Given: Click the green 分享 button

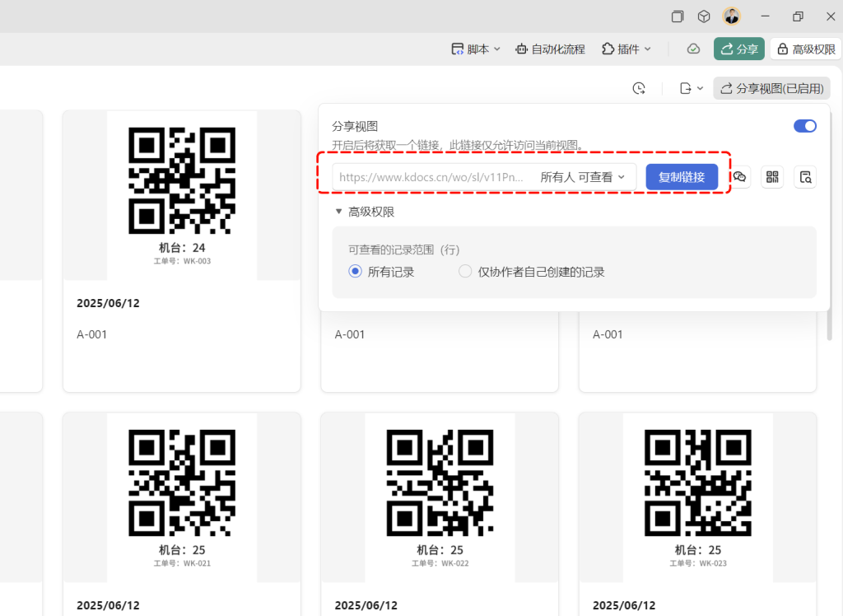Looking at the screenshot, I should 739,49.
